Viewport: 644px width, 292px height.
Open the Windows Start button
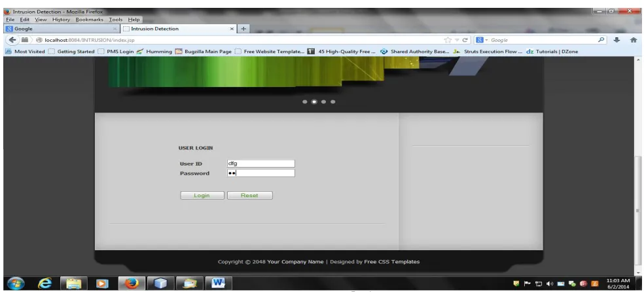point(16,283)
